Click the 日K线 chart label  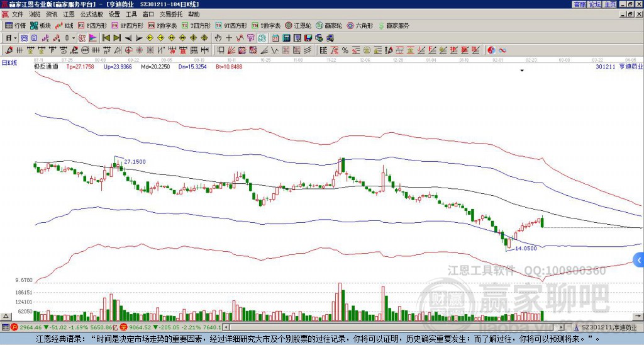click(9, 63)
